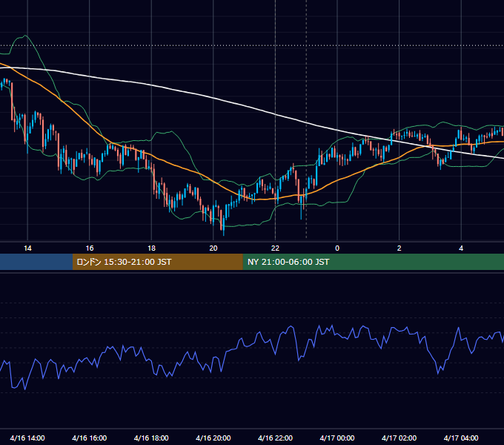Viewport: 504px width, 445px height.
Task: Click the 2 hour label on price chart axis
Action: pos(399,248)
